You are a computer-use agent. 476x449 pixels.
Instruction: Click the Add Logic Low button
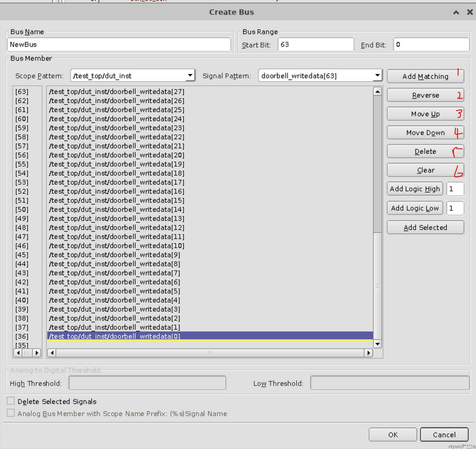[415, 208]
